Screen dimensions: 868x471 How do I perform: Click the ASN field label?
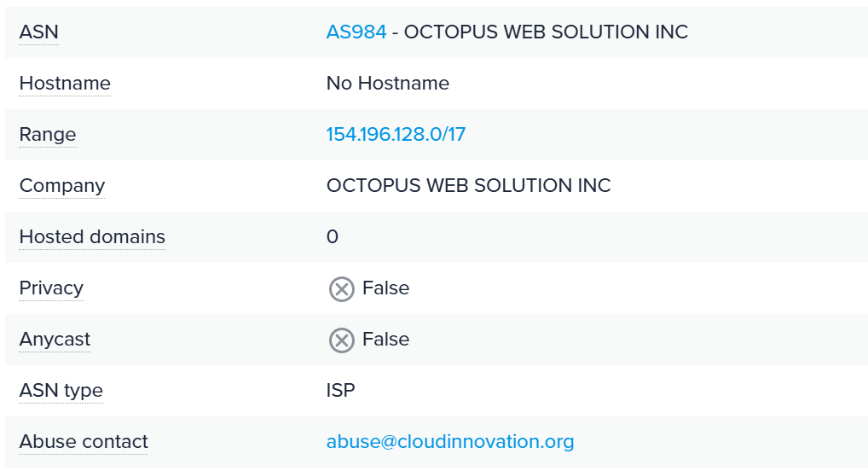39,32
